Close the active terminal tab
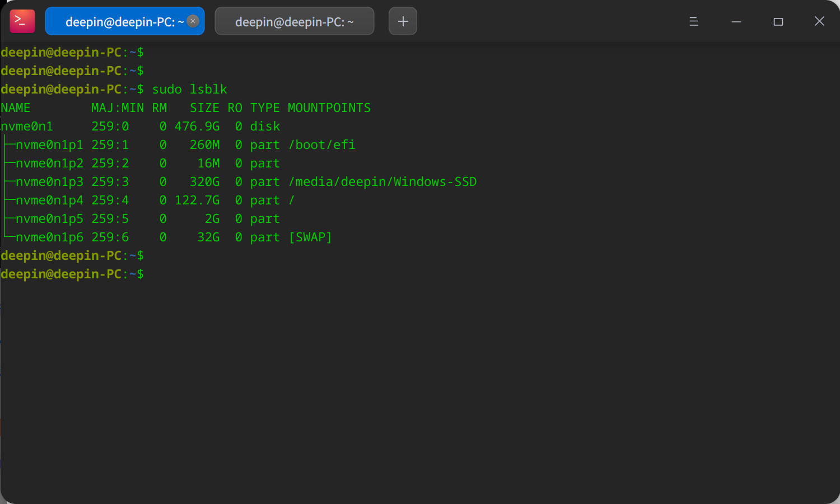The width and height of the screenshot is (840, 504). [193, 21]
